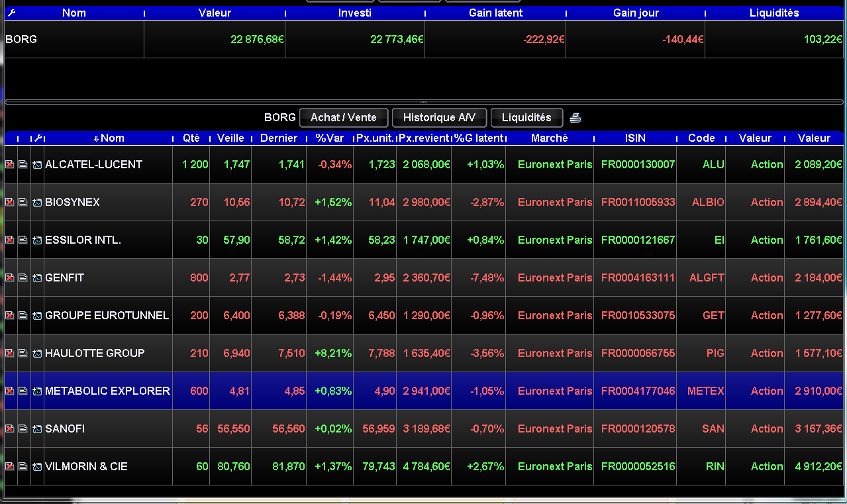Open the document icon of GROUPE EUROTUNNEL row
The width and height of the screenshot is (847, 504).
(x=23, y=315)
